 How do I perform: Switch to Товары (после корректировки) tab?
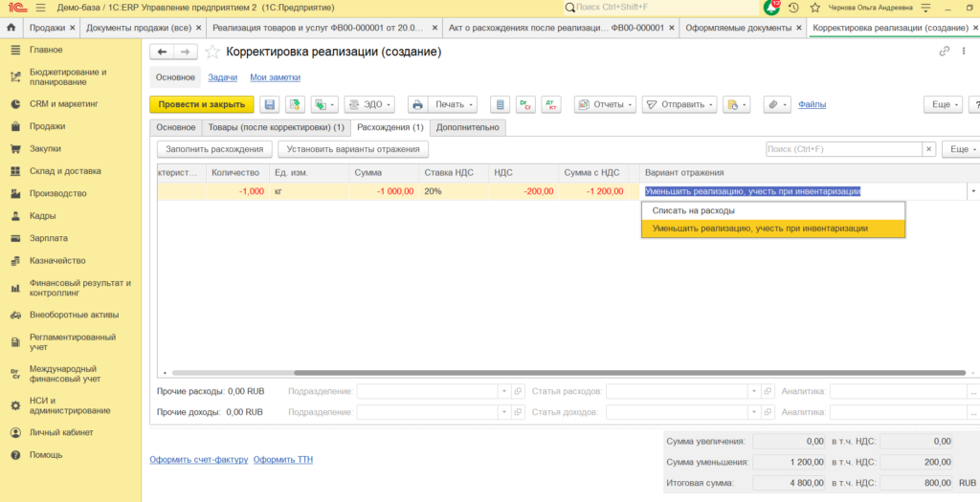(277, 127)
